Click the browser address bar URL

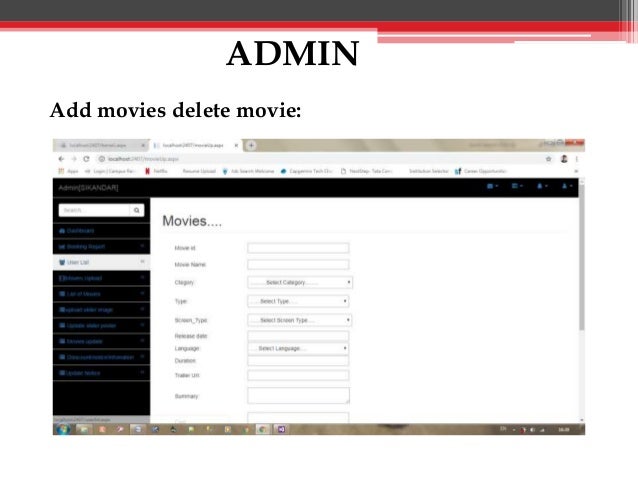[143, 159]
